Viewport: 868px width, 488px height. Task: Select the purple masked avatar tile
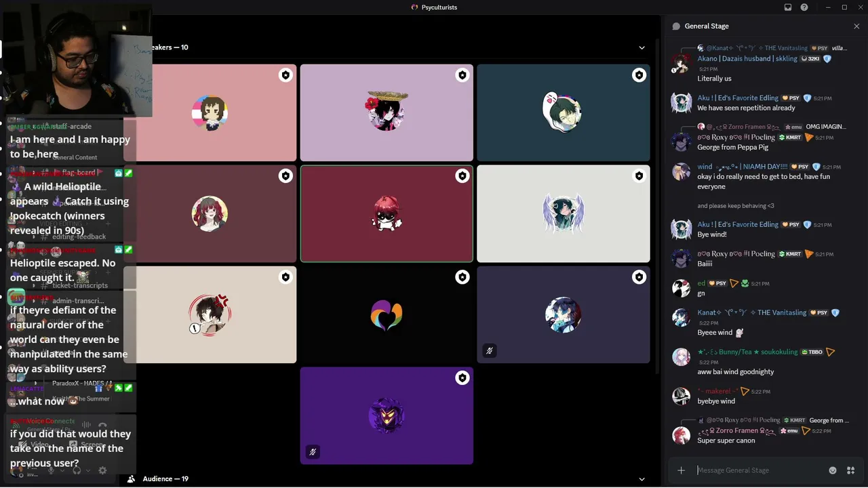(387, 415)
